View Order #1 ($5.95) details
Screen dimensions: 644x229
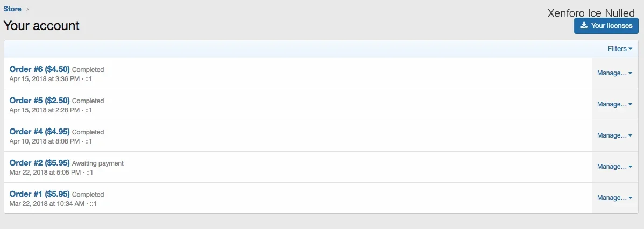coord(39,194)
